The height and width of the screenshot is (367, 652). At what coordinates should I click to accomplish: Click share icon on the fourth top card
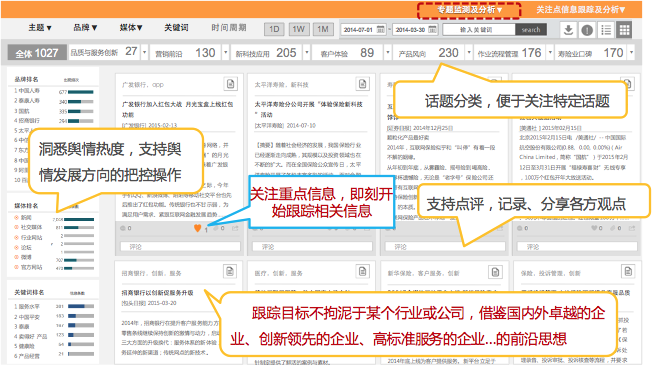pos(632,228)
